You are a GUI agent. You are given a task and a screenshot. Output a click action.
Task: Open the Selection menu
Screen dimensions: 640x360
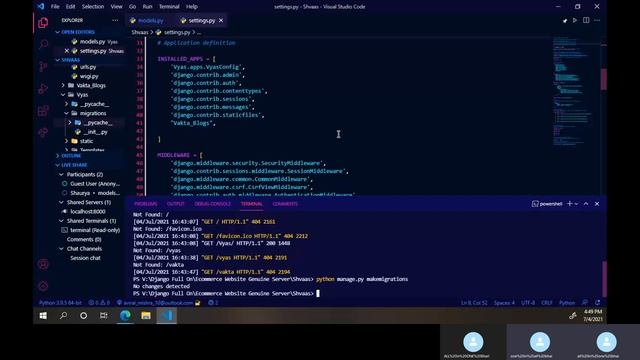click(x=93, y=7)
